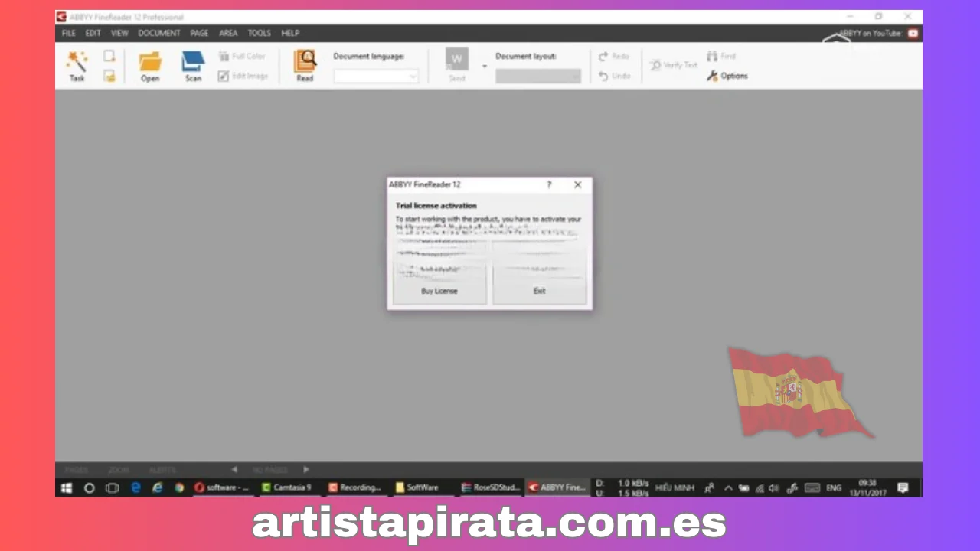Switch to Camtasia 9 taskbar window
The image size is (980, 551).
point(289,487)
